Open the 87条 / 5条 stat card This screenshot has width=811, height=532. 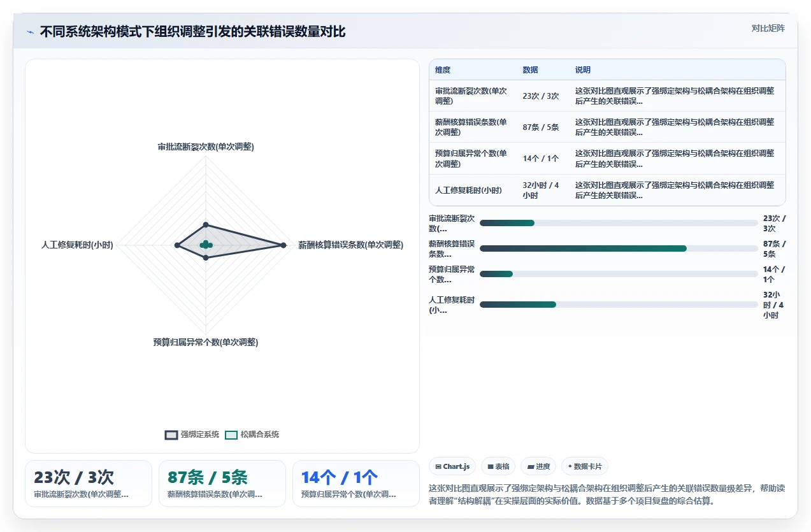pos(222,484)
